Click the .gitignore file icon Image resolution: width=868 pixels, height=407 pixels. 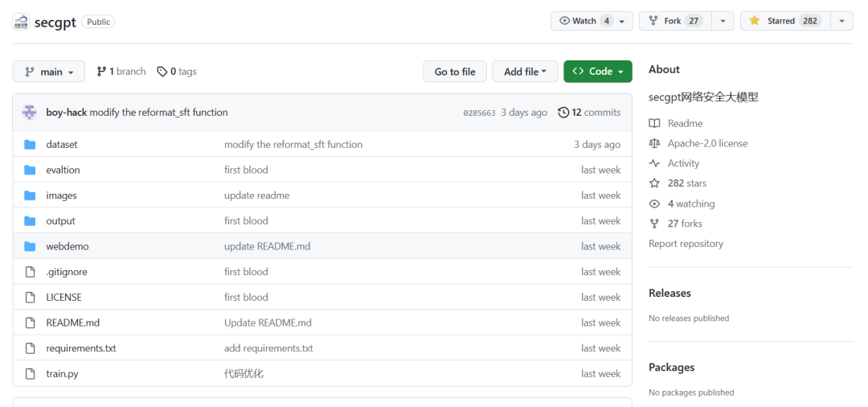click(30, 272)
